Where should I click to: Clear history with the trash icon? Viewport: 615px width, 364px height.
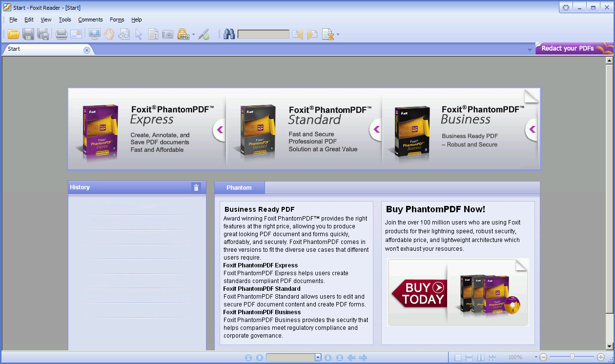pos(196,187)
